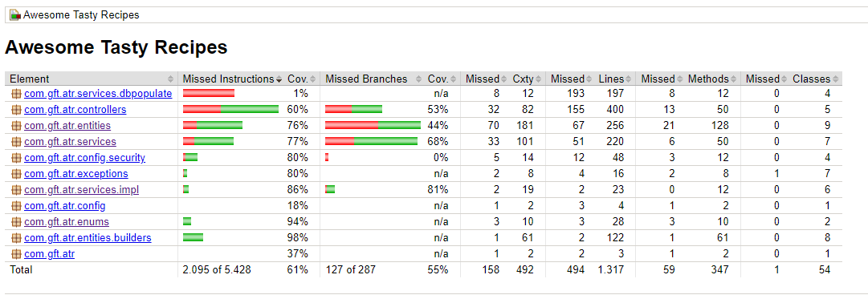Sort by Missed Instructions column header
Screen dimensions: 868x295
point(232,79)
